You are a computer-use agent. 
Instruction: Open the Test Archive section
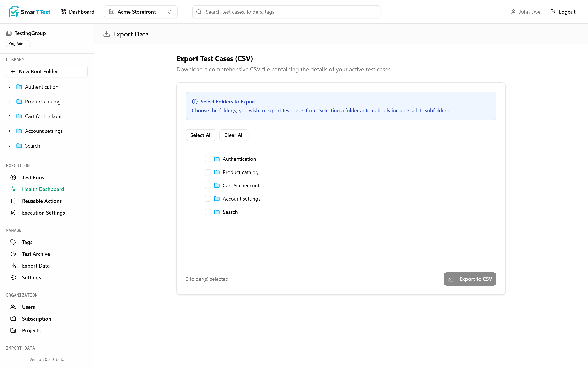(36, 254)
